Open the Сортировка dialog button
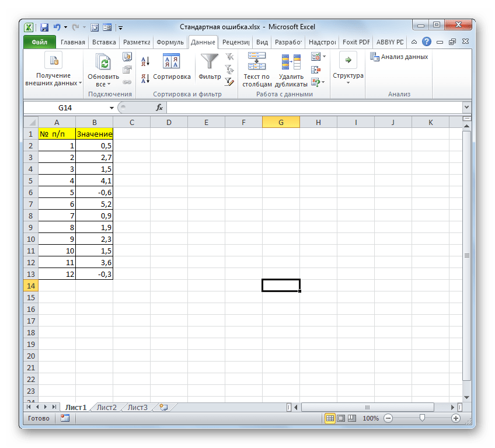The image size is (495, 448). (x=172, y=67)
